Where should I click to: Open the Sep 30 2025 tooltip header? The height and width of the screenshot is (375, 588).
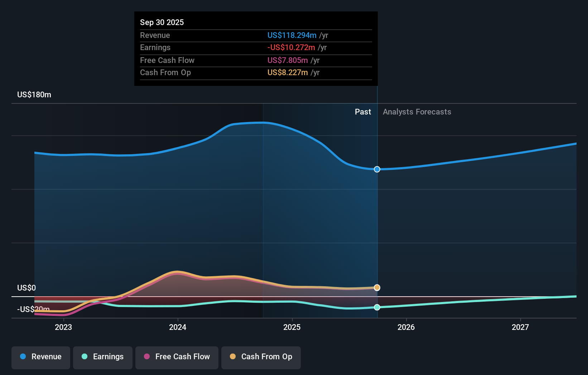[162, 22]
